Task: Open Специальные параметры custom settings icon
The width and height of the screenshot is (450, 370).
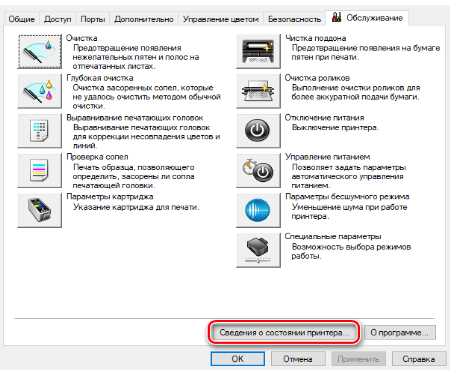Action: (258, 250)
